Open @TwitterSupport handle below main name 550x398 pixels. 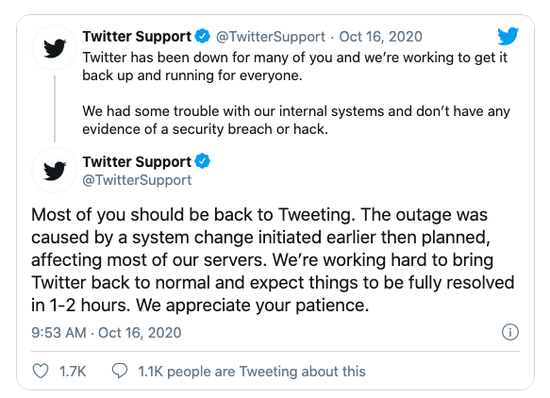(x=137, y=180)
